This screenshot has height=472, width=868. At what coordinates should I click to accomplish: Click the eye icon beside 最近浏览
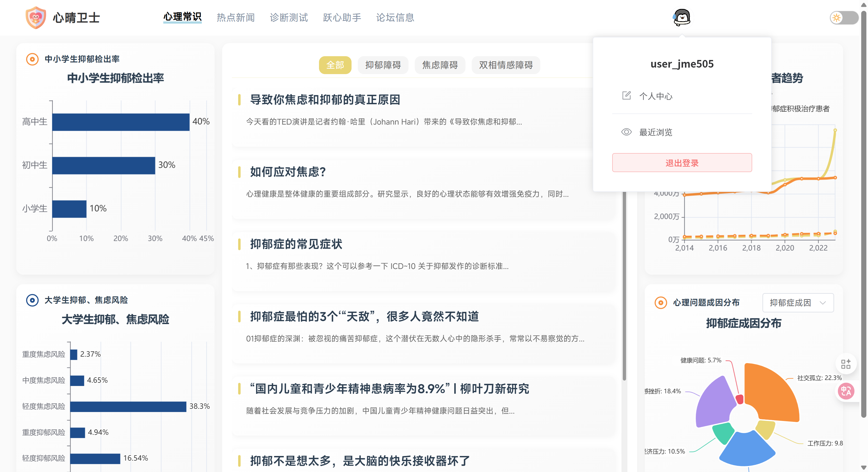point(626,132)
